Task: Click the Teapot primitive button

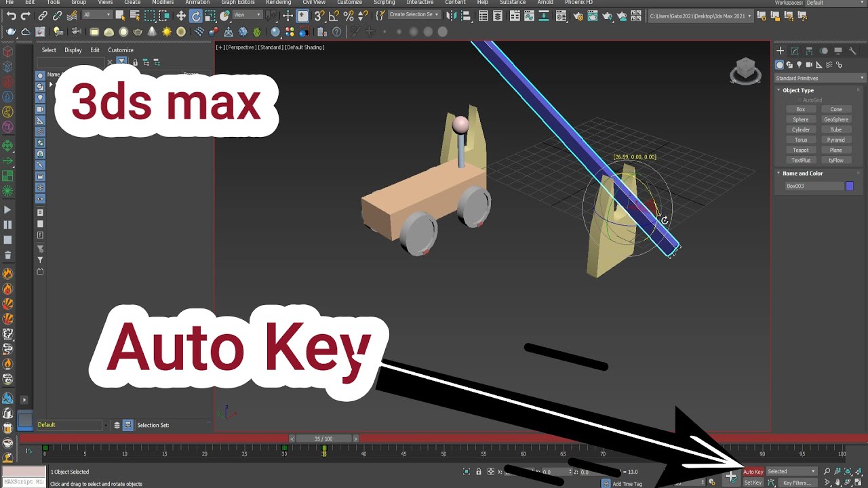Action: pos(801,150)
